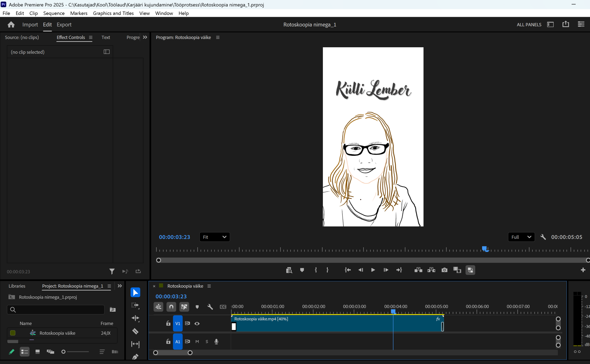Switch to the Libraries tab
Viewport: 590px width, 364px height.
(x=17, y=286)
